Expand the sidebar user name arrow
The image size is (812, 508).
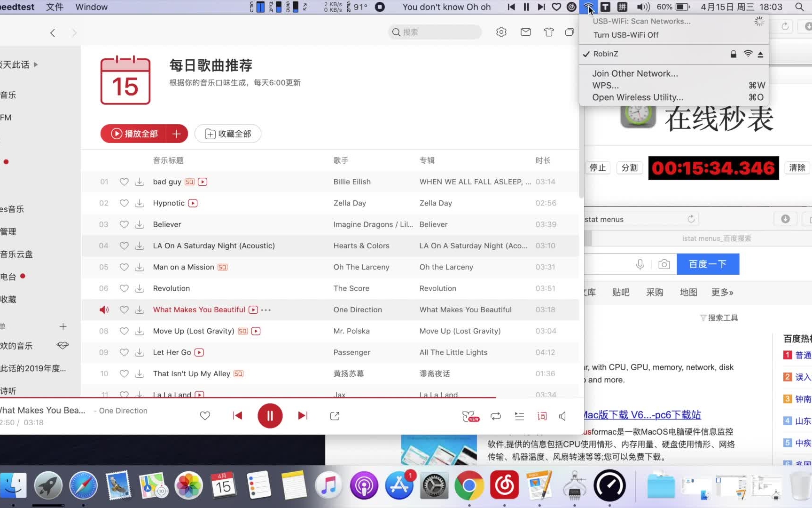(x=36, y=64)
